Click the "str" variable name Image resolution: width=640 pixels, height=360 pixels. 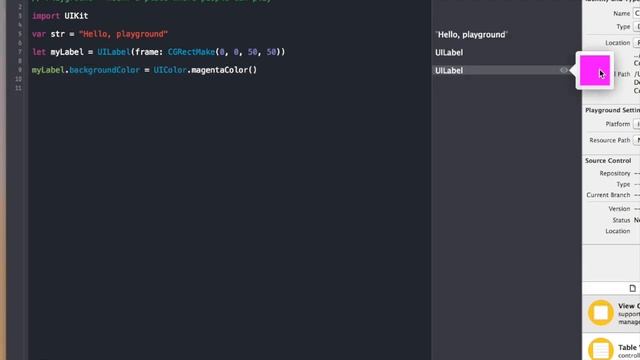(58, 34)
